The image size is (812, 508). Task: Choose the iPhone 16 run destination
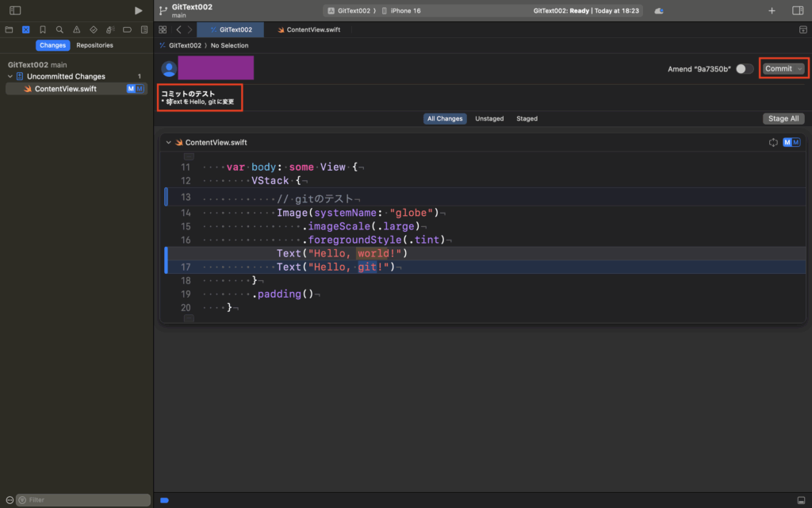pos(401,11)
